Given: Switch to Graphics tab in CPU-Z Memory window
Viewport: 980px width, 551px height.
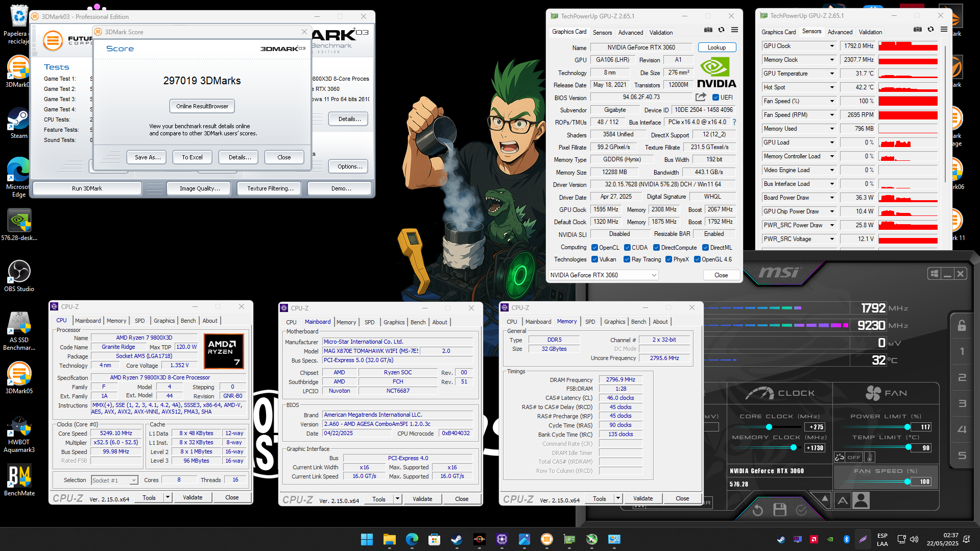Looking at the screenshot, I should click(614, 322).
